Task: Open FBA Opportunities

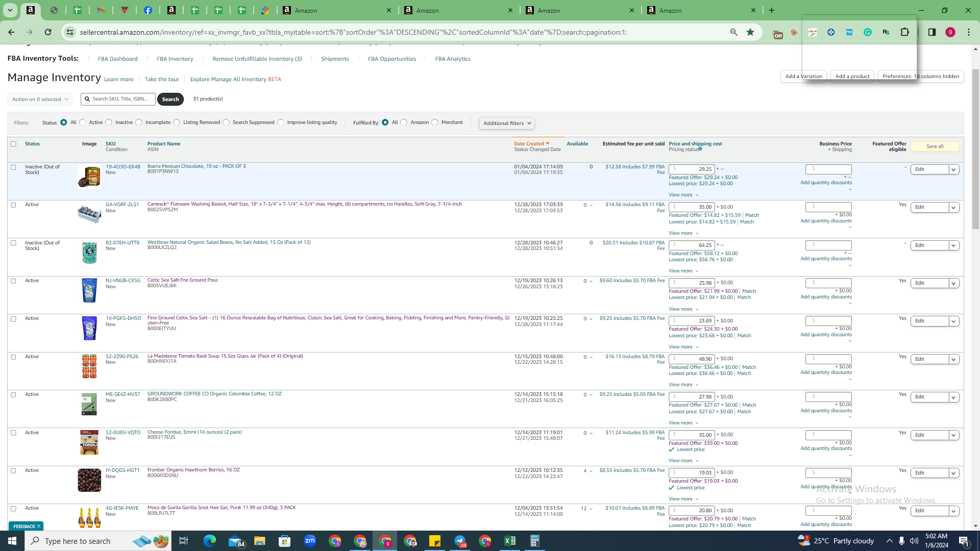Action: coord(392,59)
